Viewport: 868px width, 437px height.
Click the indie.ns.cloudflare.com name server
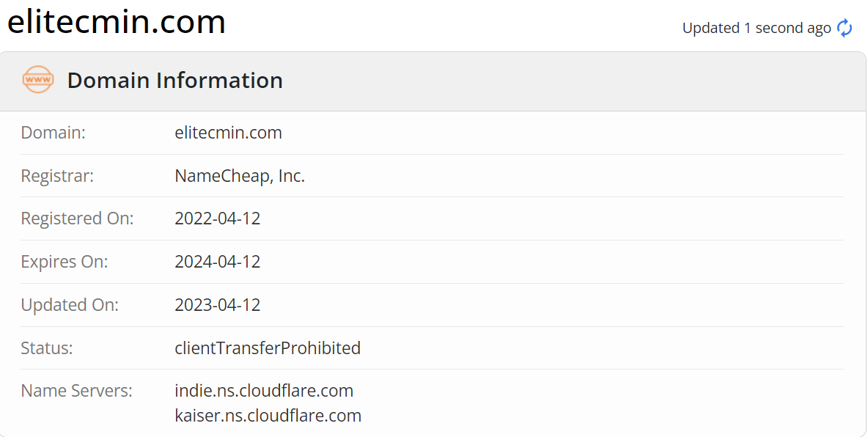pos(264,391)
